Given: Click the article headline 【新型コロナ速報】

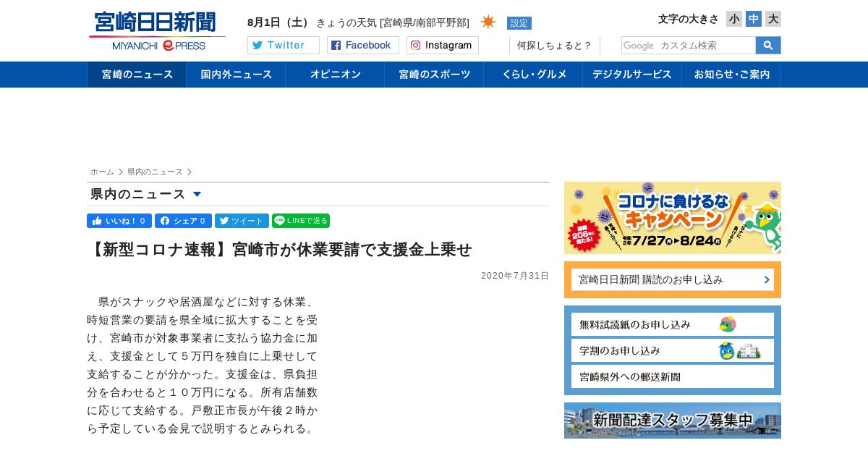Looking at the screenshot, I should tap(279, 250).
